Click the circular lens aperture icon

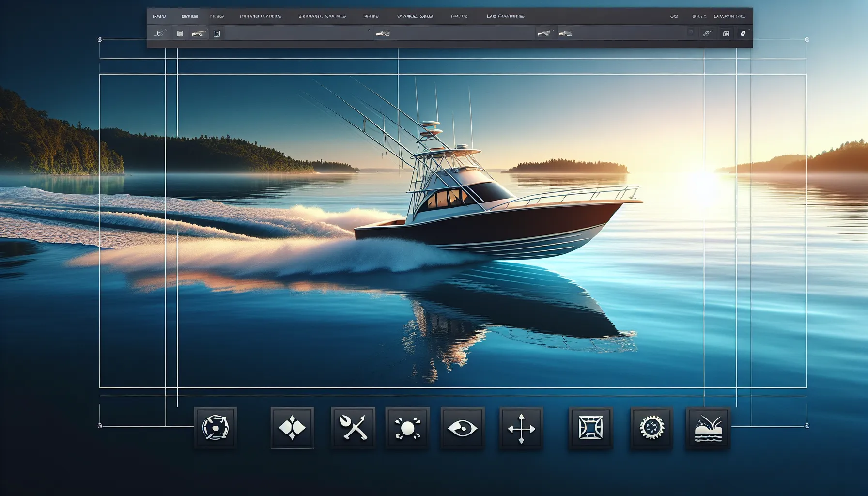click(215, 428)
